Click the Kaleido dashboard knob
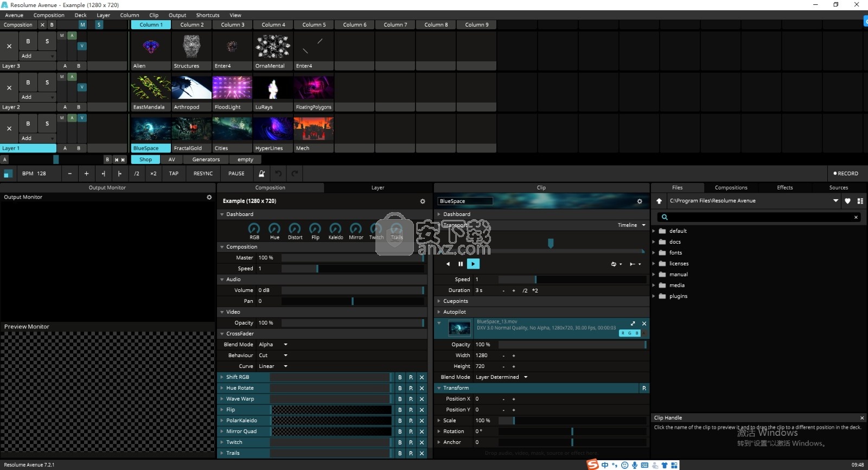Screen dimensions: 868x470 tap(335, 228)
